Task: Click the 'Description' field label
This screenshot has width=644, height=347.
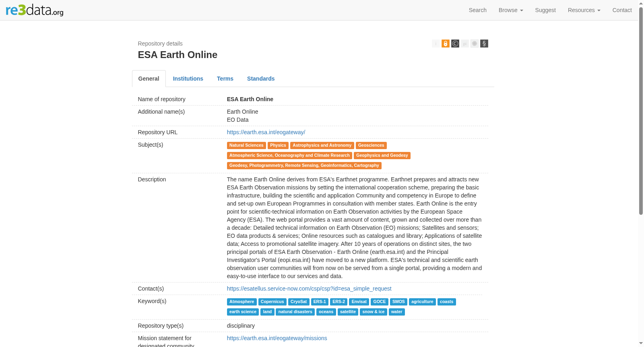Action: (x=152, y=179)
